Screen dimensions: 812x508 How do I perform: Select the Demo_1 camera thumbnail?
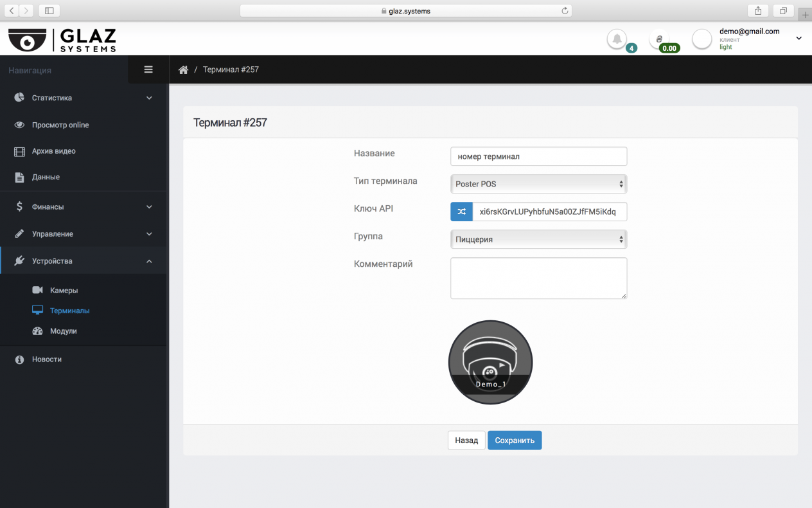pyautogui.click(x=490, y=362)
